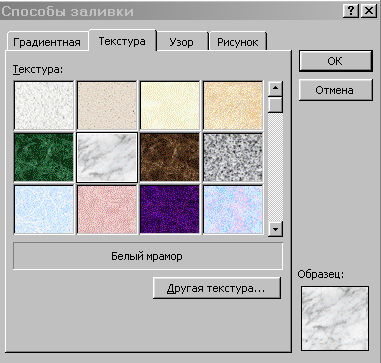Click the texture scrollbar thumb
381x363 pixels.
tap(275, 105)
